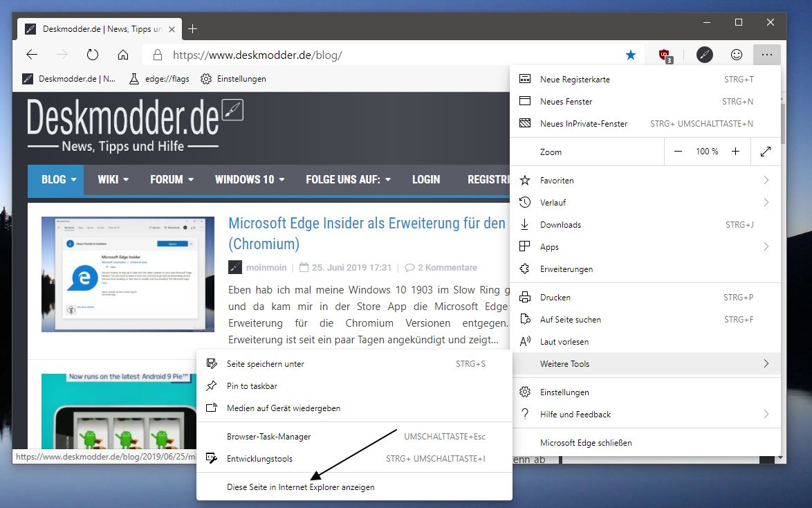This screenshot has width=812, height=508.
Task: Go to the home page icon
Action: click(x=123, y=55)
